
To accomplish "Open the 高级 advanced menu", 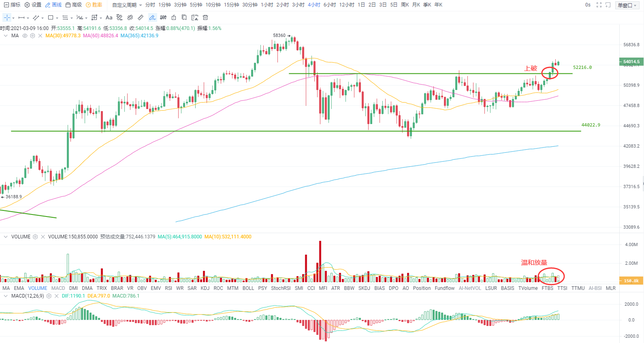I will coord(74,5).
